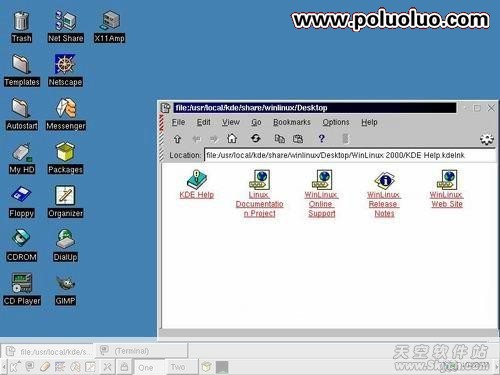
Task: Open the CDROM desktop icon
Action: coord(22,246)
